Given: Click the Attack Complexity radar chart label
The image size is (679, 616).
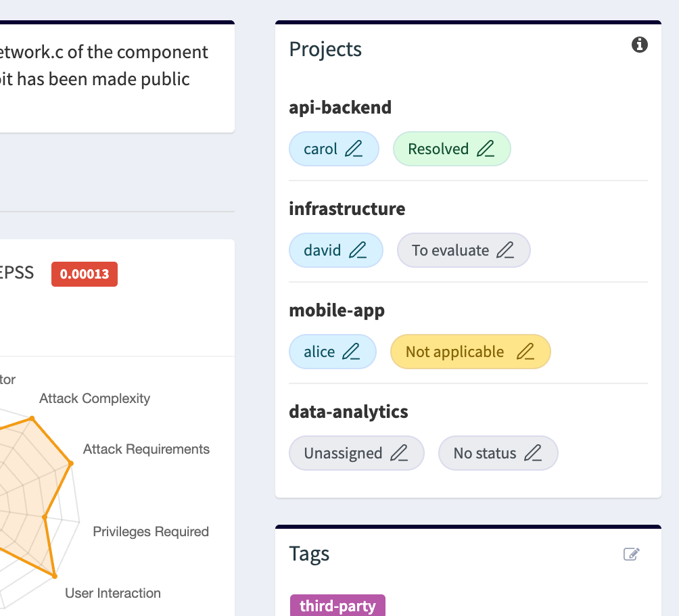Looking at the screenshot, I should tap(94, 398).
